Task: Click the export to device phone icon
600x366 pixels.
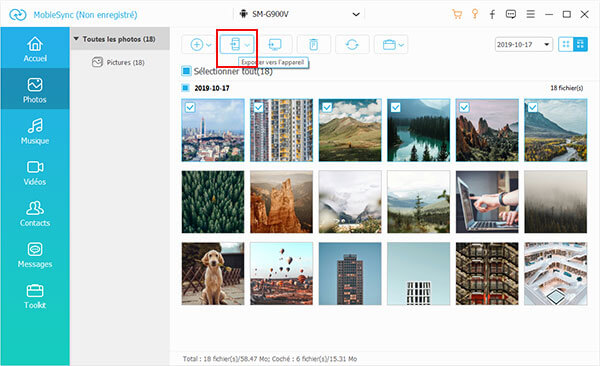Action: coord(235,44)
